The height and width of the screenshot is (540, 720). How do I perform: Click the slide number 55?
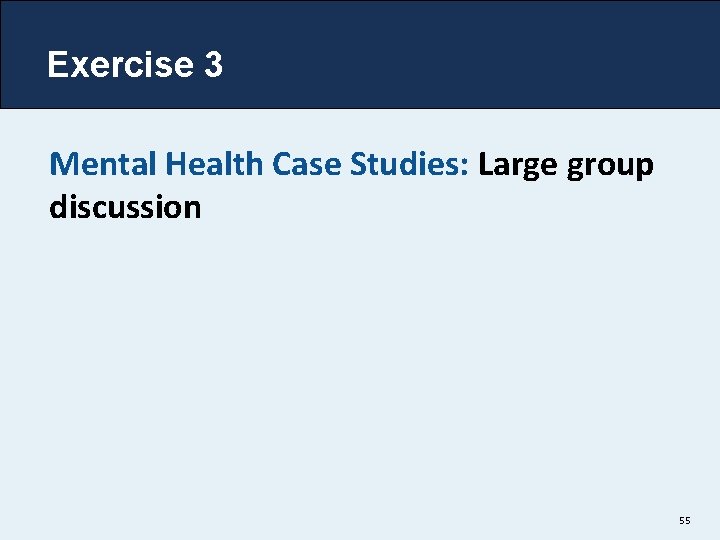pos(685,520)
